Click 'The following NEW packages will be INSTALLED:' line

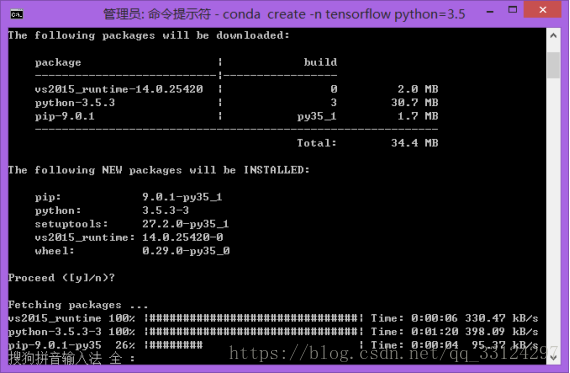coord(159,170)
